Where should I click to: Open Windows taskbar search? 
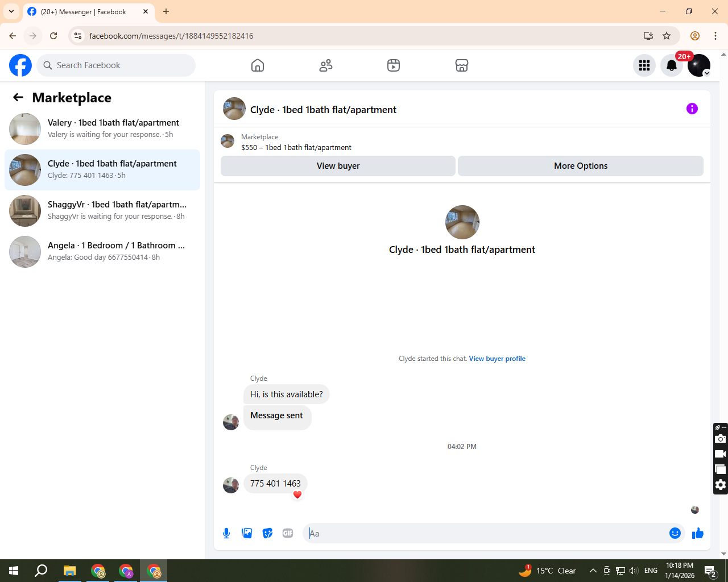41,571
